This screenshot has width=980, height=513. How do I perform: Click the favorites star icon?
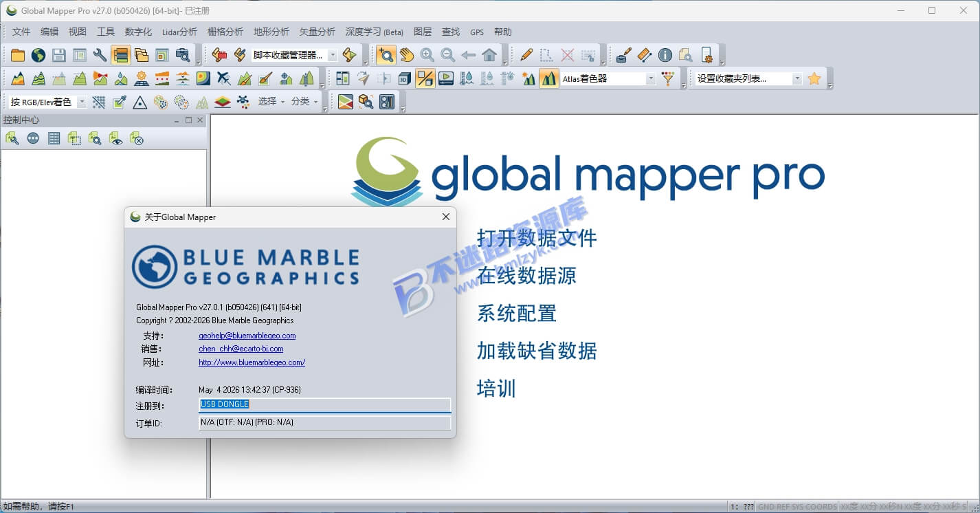point(814,78)
